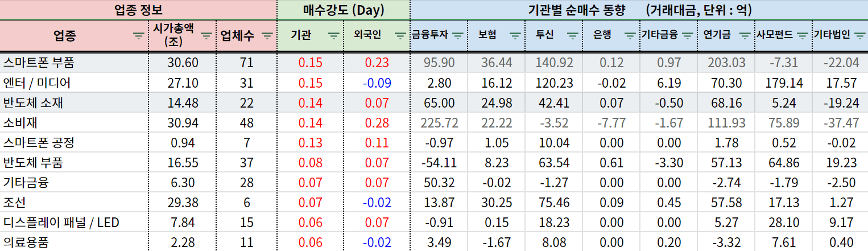868x251 pixels.
Task: Open the 기타법인 filter dropdown
Action: 859,35
